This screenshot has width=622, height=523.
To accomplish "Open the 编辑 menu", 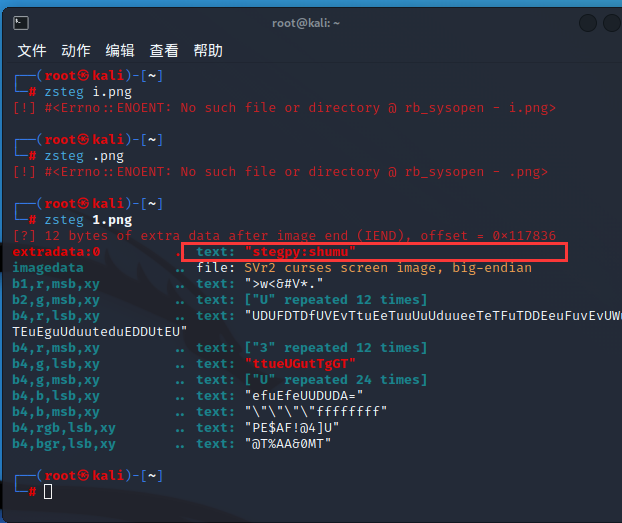I will 120,51.
